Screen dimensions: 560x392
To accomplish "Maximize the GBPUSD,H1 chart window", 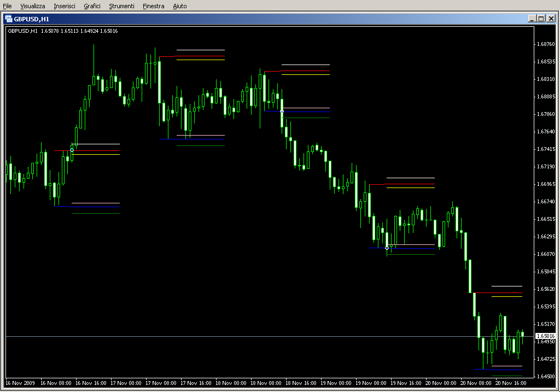I will point(541,19).
